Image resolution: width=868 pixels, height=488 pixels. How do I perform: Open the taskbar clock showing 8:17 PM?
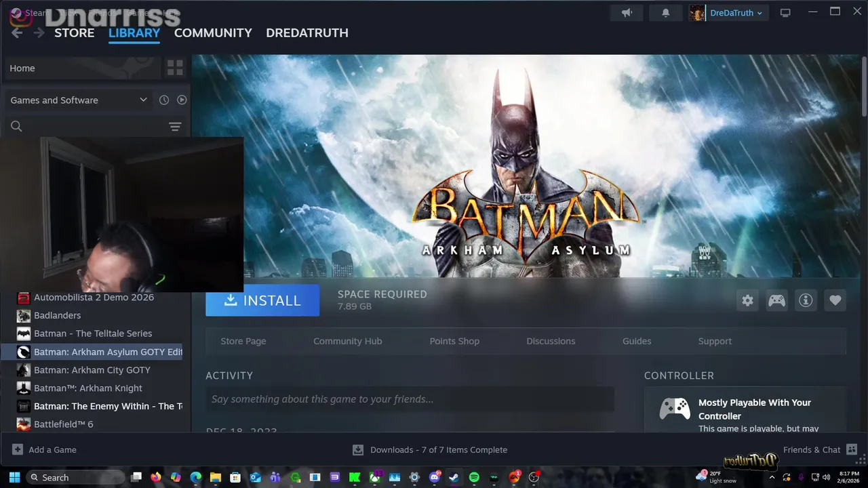coord(849,477)
